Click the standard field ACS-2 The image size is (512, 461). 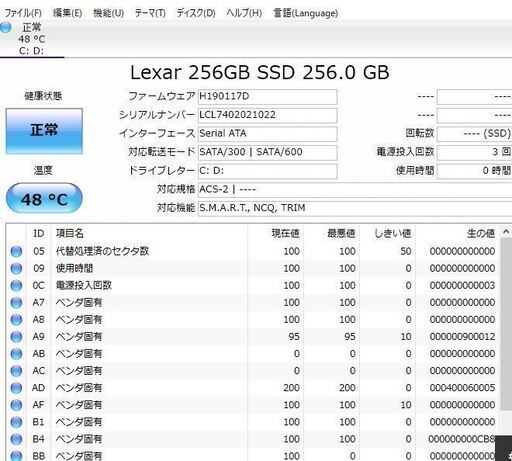pos(355,190)
